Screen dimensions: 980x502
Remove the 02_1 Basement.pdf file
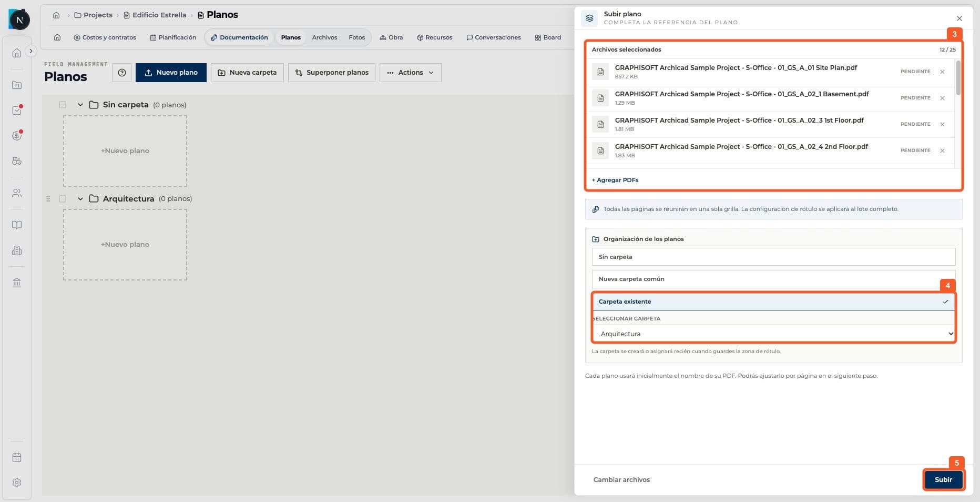coord(942,98)
